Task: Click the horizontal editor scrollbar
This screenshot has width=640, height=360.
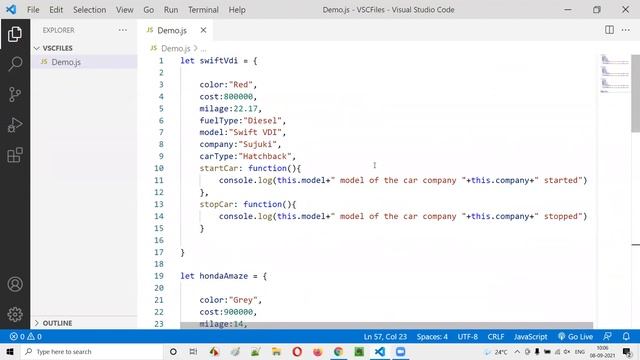Action: pos(387,325)
